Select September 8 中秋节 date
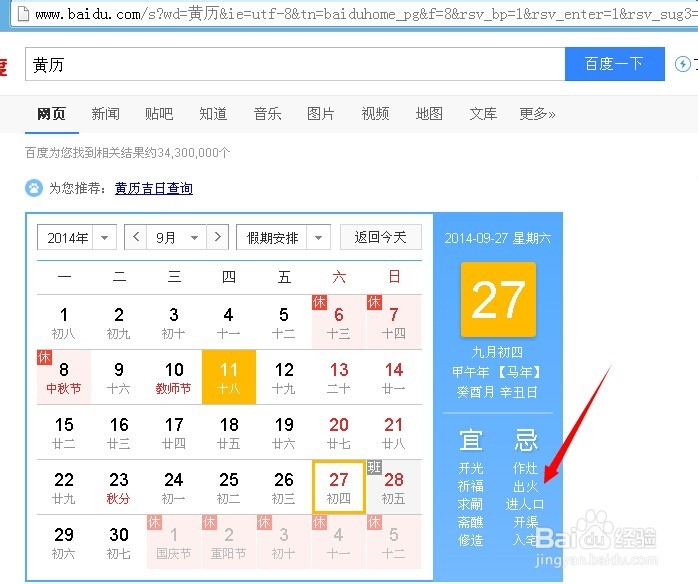 point(64,377)
